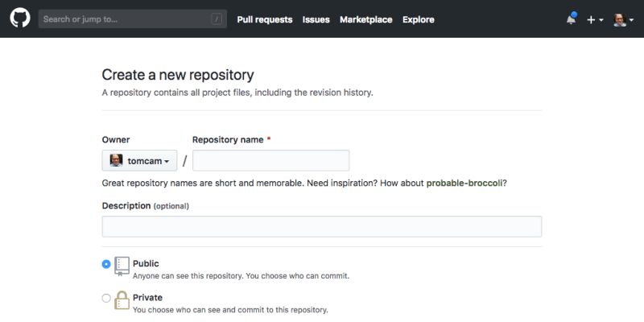Open user avatar profile menu

point(623,19)
